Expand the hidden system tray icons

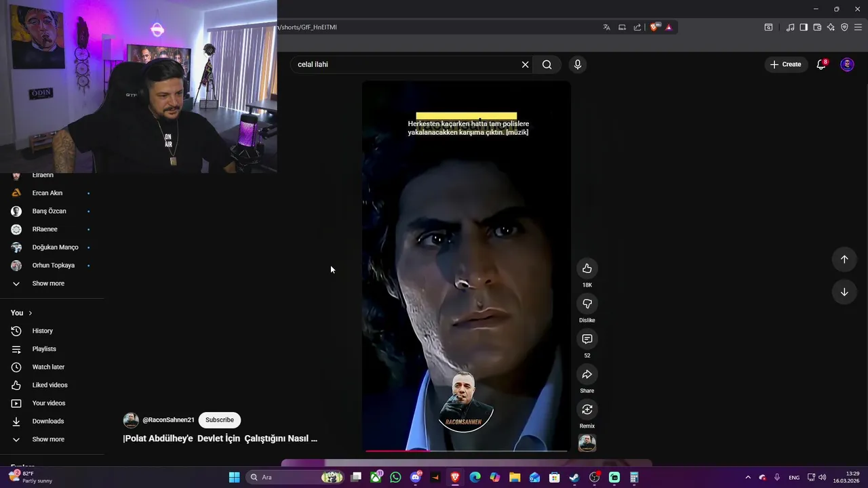coord(748,477)
